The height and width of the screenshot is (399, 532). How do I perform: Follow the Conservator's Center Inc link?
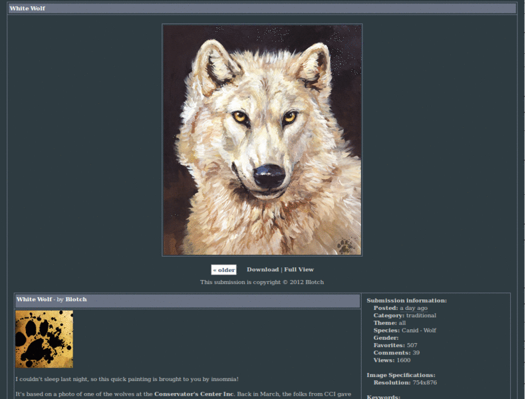coord(194,394)
